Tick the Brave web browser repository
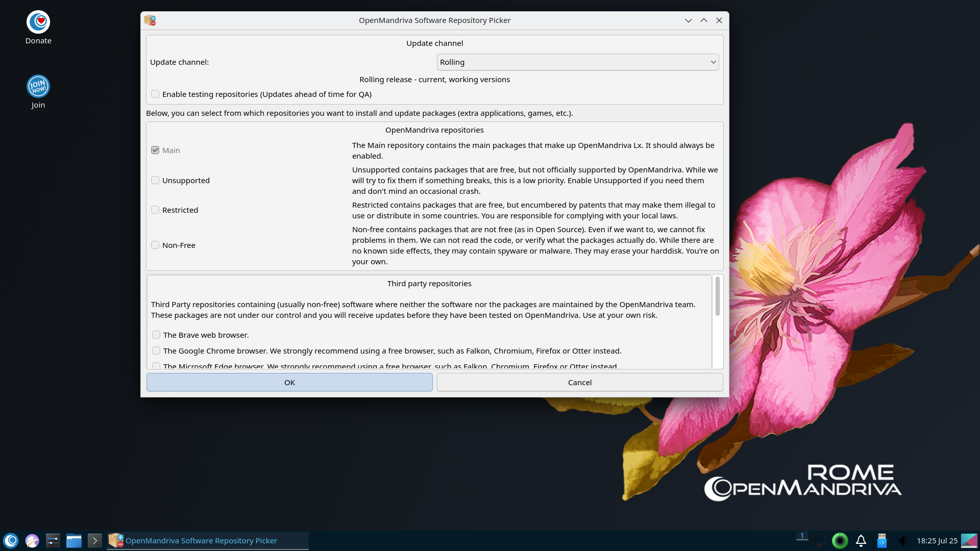980x551 pixels. 156,335
